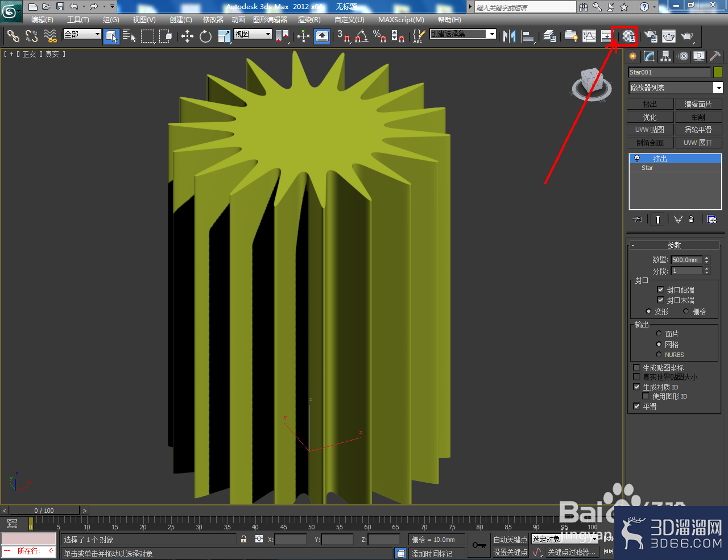Click the 编辑面片 modifier button
728x560 pixels.
click(698, 104)
